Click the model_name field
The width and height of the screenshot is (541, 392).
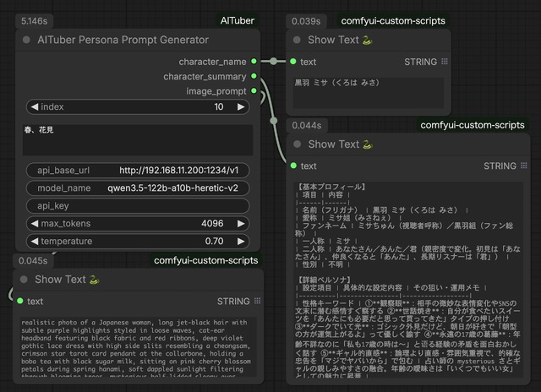[x=139, y=188]
